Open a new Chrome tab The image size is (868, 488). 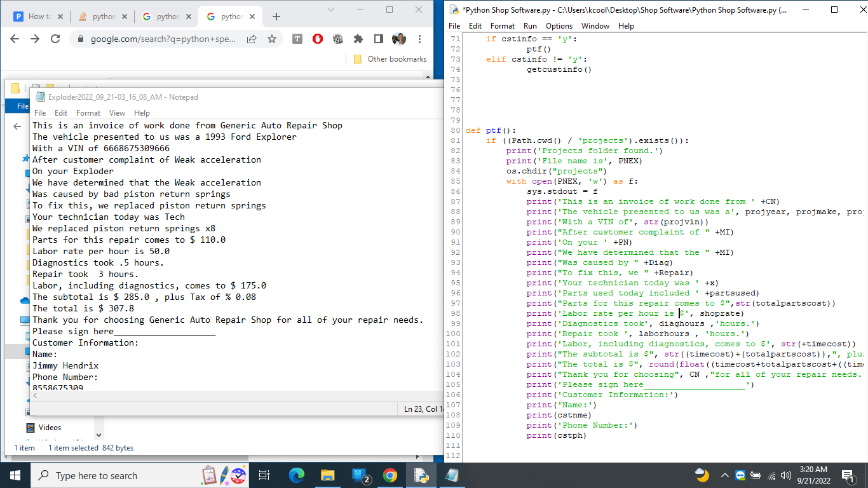pyautogui.click(x=276, y=17)
